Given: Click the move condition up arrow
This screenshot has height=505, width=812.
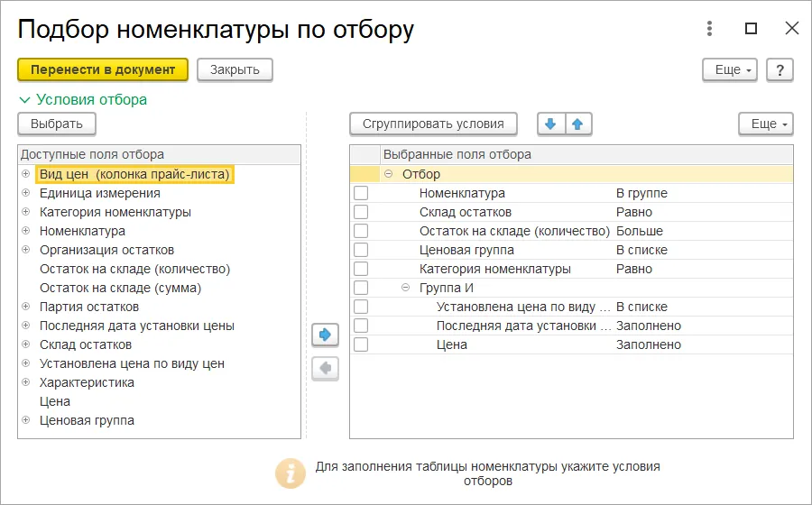Looking at the screenshot, I should pyautogui.click(x=577, y=124).
